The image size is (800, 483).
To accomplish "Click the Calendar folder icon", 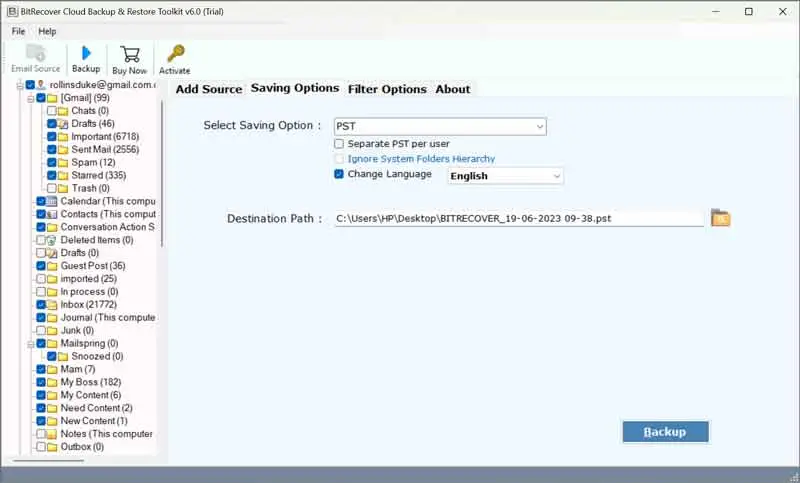I will click(52, 201).
